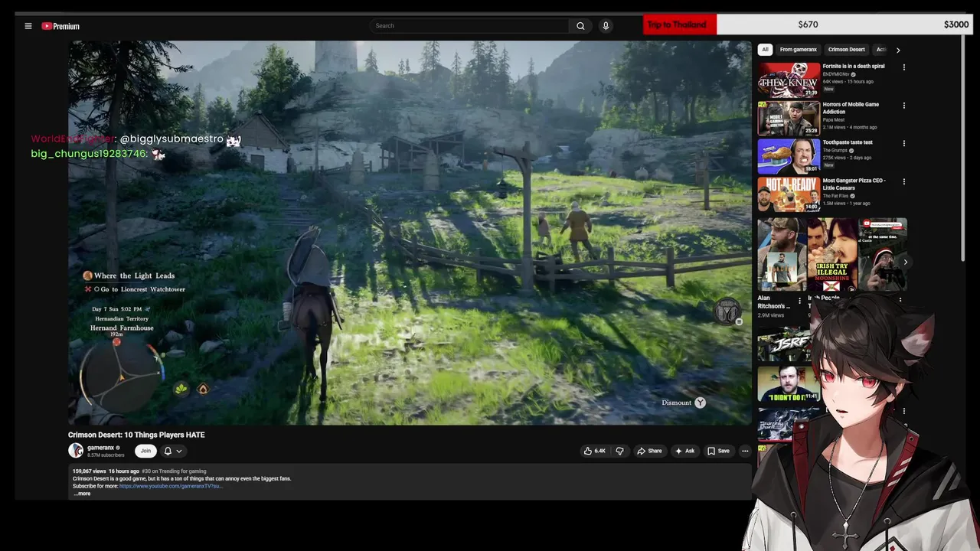The image size is (980, 551).
Task: Open the JSRF video thumbnail
Action: point(785,346)
